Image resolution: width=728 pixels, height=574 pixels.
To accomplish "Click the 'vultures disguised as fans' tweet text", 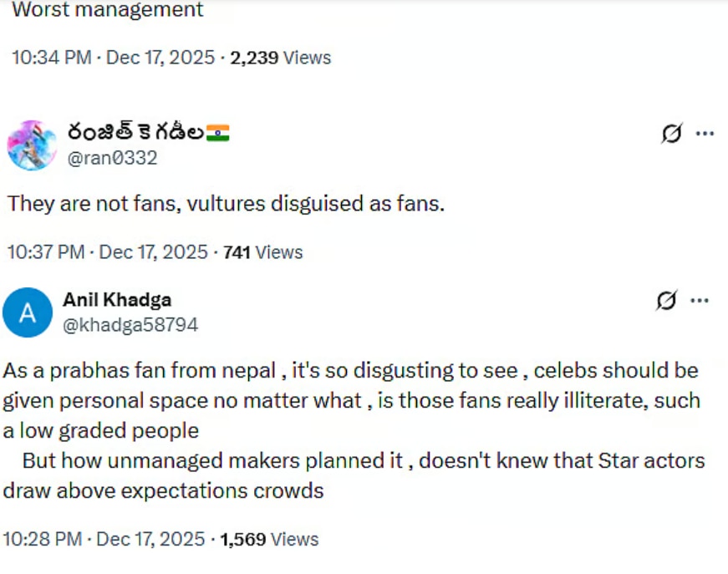I will (x=226, y=203).
